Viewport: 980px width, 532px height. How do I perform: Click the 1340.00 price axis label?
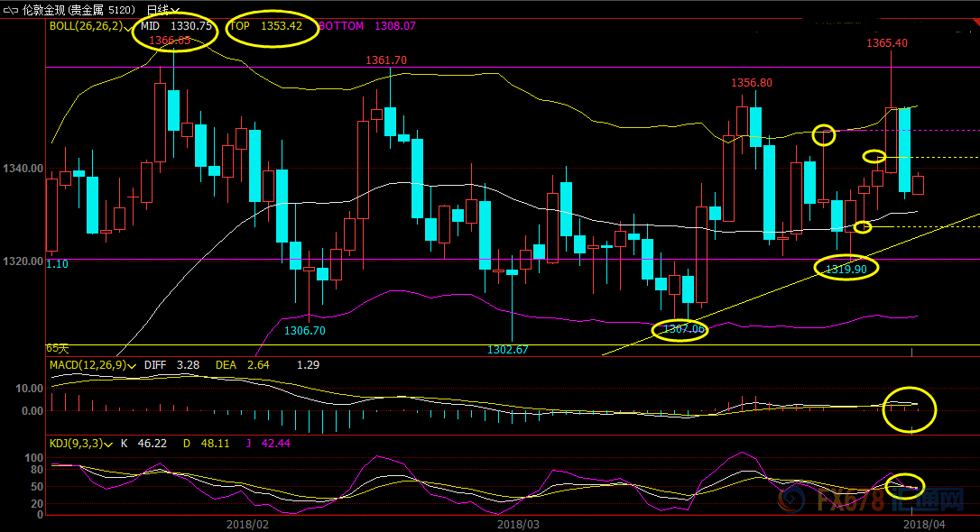click(23, 169)
